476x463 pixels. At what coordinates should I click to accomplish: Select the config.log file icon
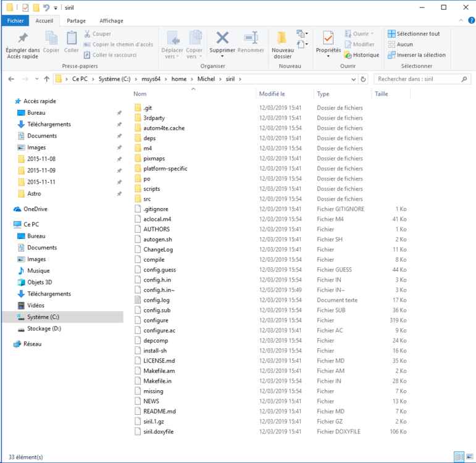click(138, 300)
